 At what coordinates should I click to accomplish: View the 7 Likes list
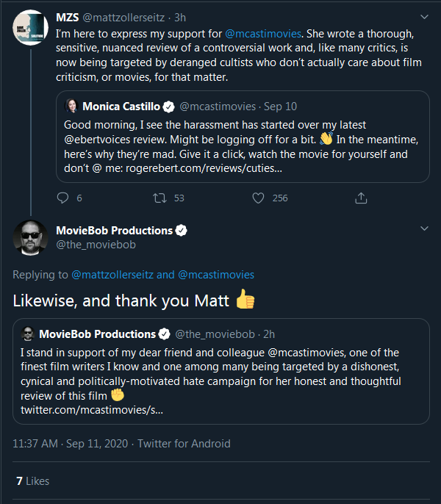(x=33, y=480)
